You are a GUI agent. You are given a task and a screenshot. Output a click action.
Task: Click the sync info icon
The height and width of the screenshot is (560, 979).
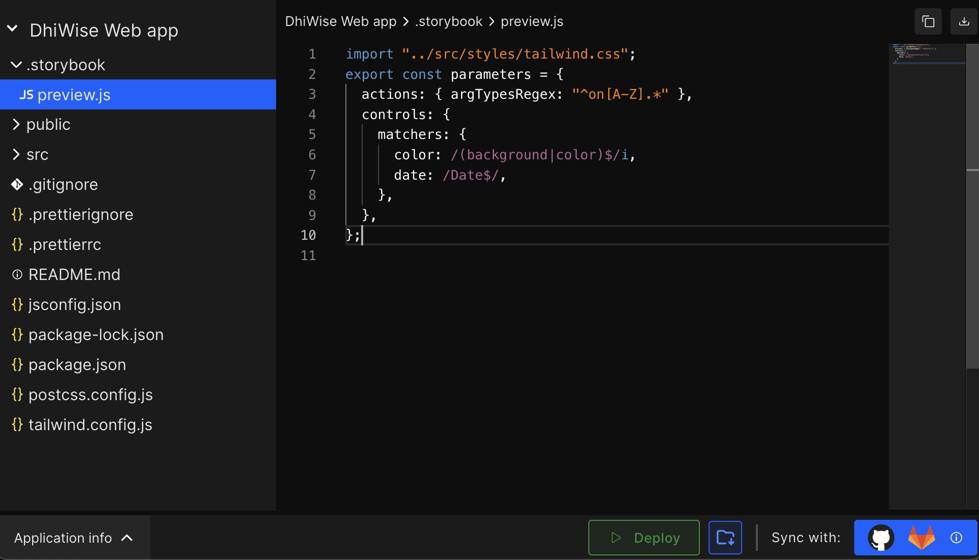tap(956, 538)
